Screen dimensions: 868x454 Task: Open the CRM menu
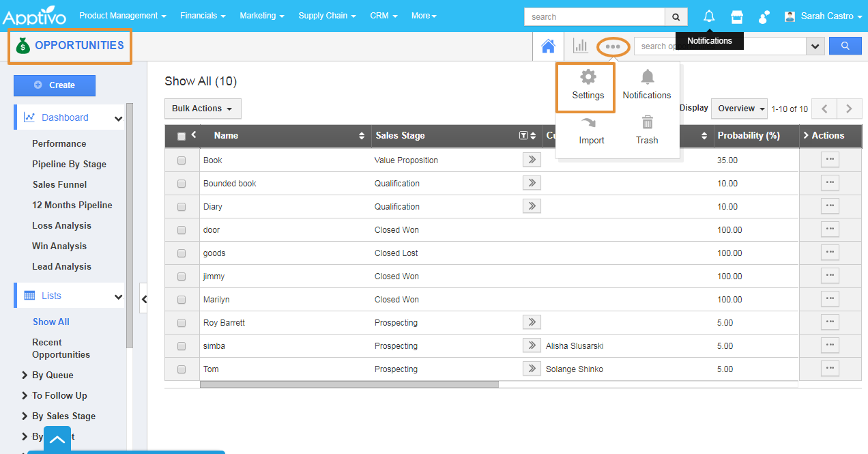coord(384,16)
